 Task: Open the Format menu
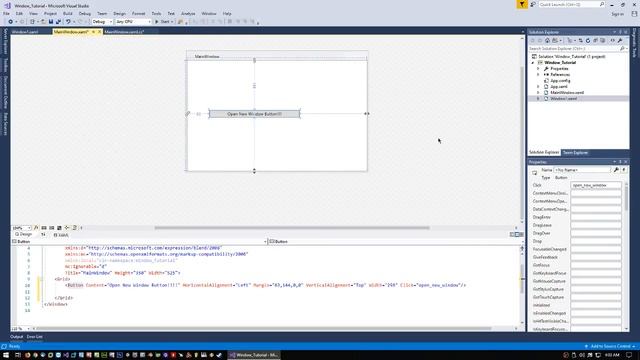[x=138, y=13]
